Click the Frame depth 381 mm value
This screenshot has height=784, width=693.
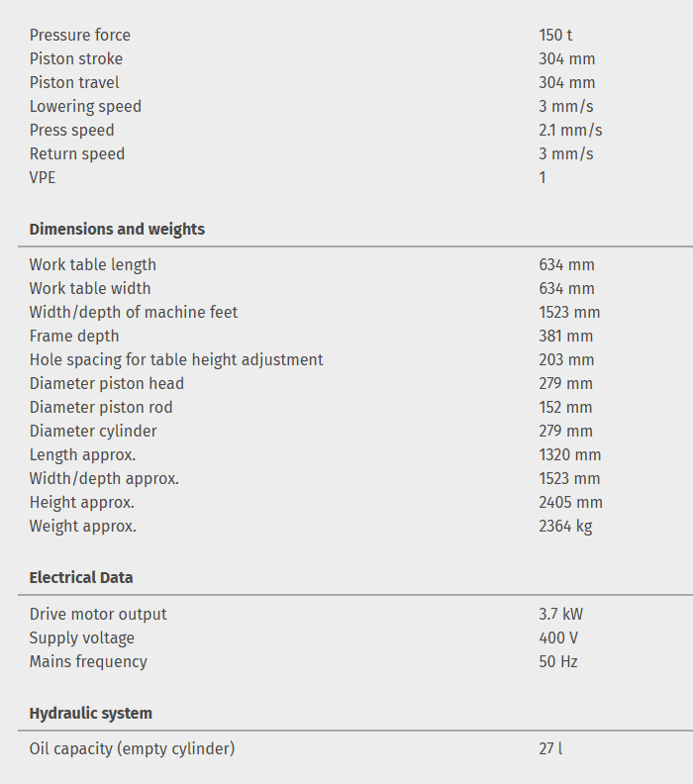(x=565, y=336)
